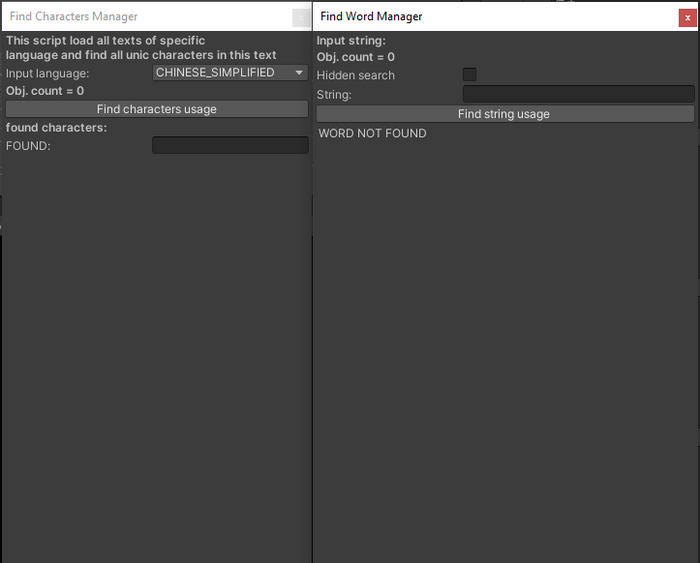Viewport: 700px width, 563px height.
Task: Click the Find characters usage button
Action: 157,109
